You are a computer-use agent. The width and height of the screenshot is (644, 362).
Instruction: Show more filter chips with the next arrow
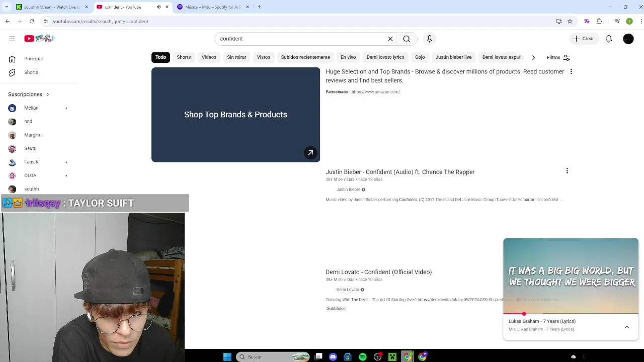[533, 57]
